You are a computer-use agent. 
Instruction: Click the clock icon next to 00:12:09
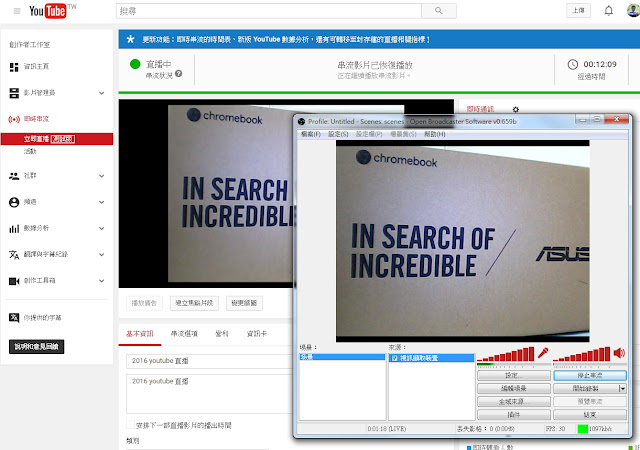(573, 64)
